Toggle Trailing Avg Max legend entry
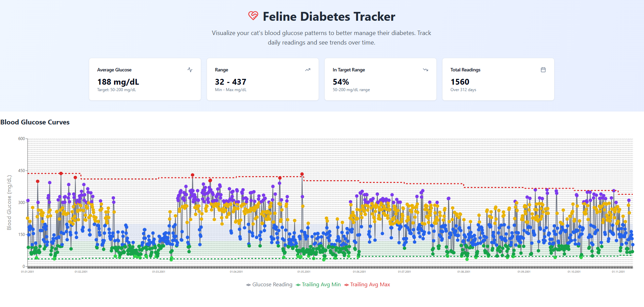This screenshot has width=644, height=307. click(367, 285)
